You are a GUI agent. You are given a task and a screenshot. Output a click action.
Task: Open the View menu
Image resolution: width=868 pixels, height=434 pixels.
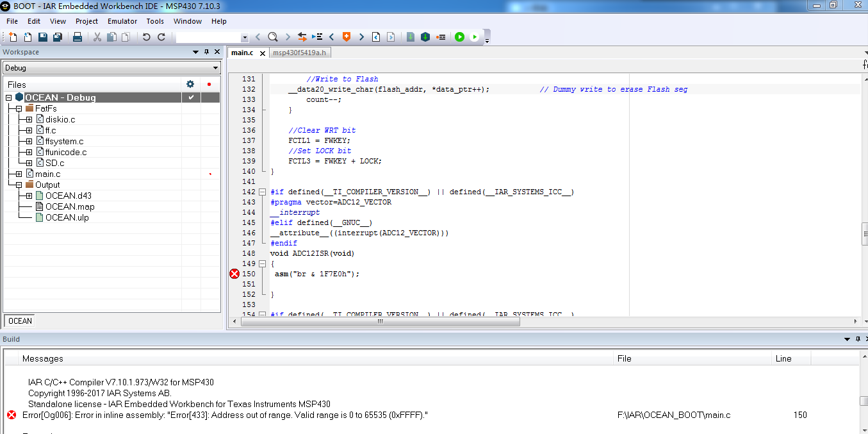[x=58, y=21]
